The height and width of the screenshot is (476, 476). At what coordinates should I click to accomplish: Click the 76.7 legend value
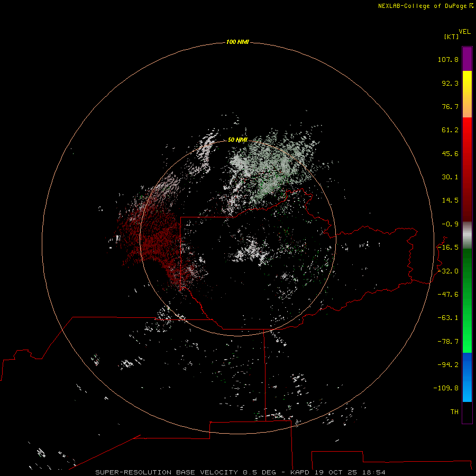pos(450,106)
